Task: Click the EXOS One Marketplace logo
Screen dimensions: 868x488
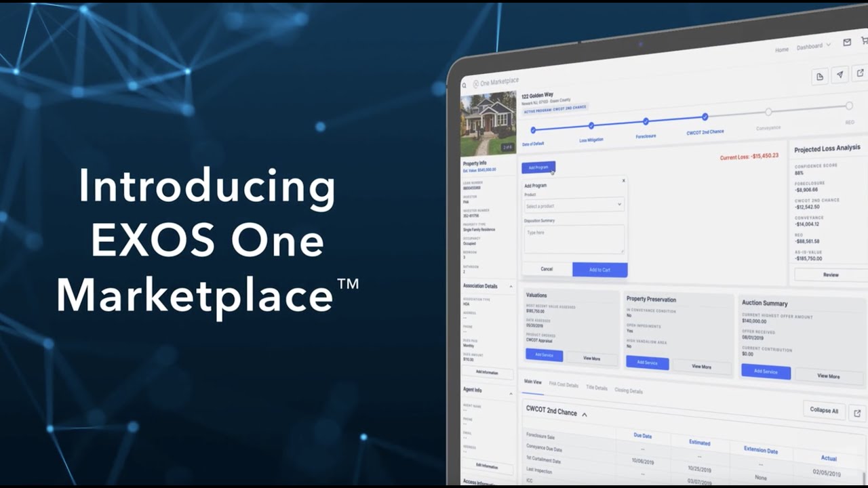Action: point(495,82)
